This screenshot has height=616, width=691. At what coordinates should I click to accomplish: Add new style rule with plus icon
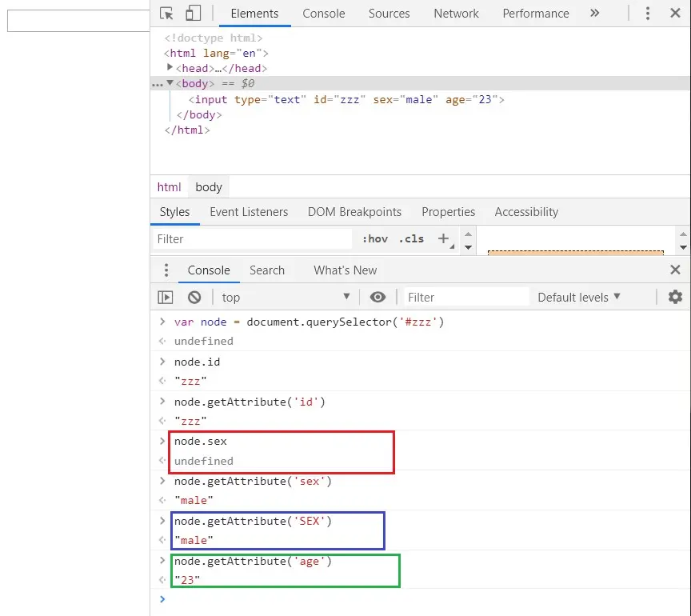click(443, 238)
